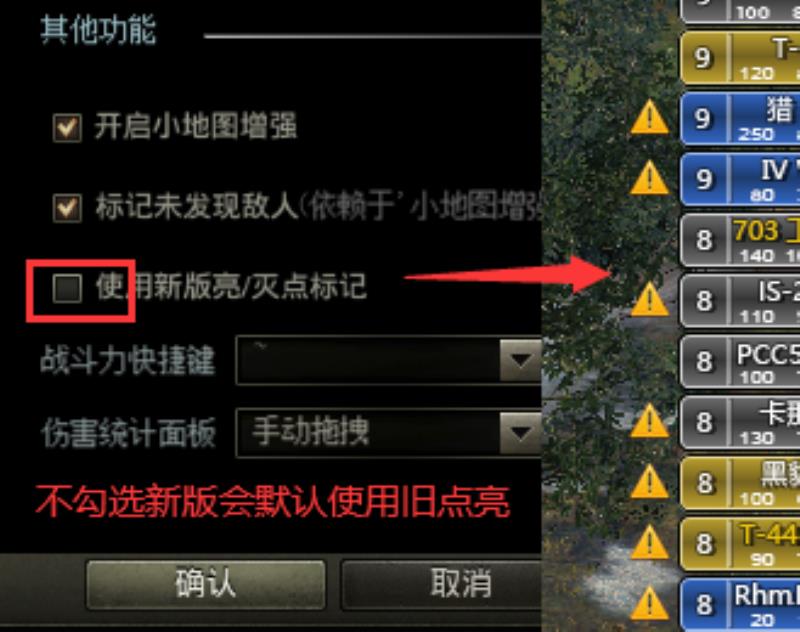Cancel with the 取消 button
Screen dimensions: 800x632
click(x=442, y=585)
